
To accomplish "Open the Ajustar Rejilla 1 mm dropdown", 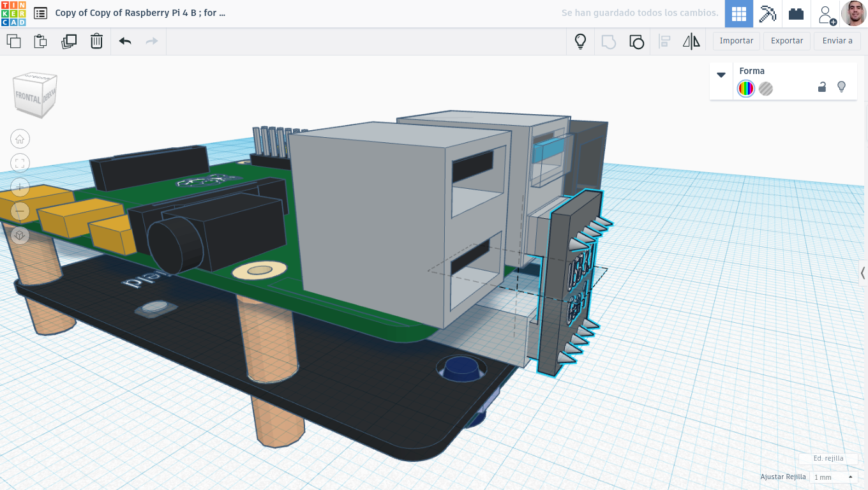I will tap(833, 477).
